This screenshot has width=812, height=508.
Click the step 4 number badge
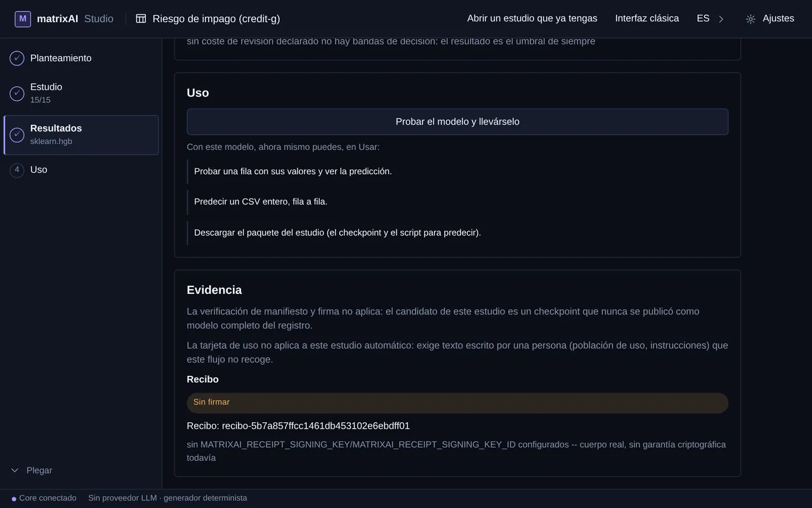[17, 170]
